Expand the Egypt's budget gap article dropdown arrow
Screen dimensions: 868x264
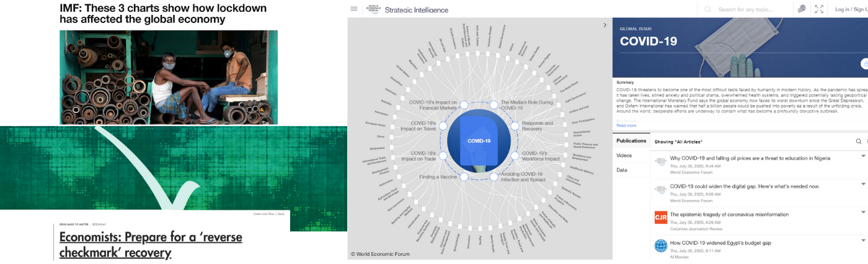pyautogui.click(x=863, y=240)
